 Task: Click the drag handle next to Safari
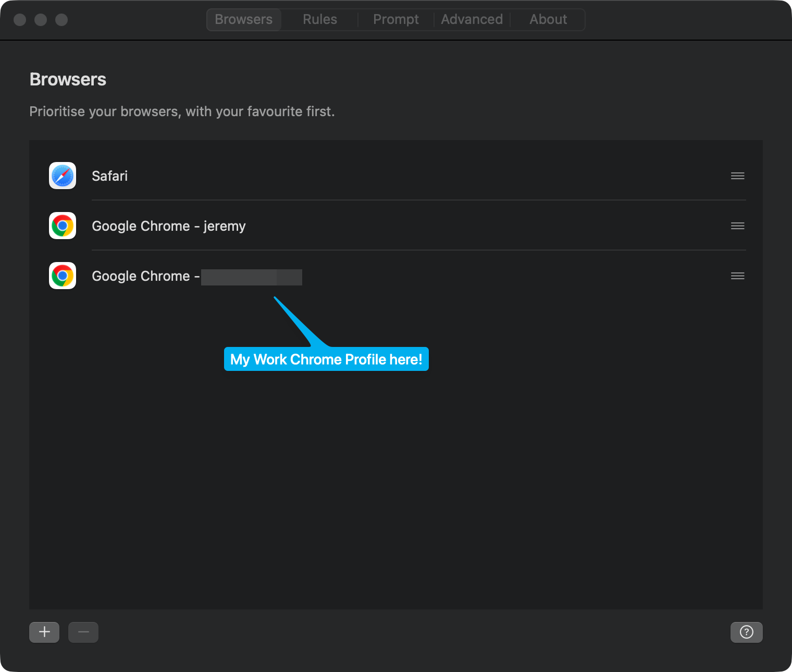pyautogui.click(x=737, y=176)
